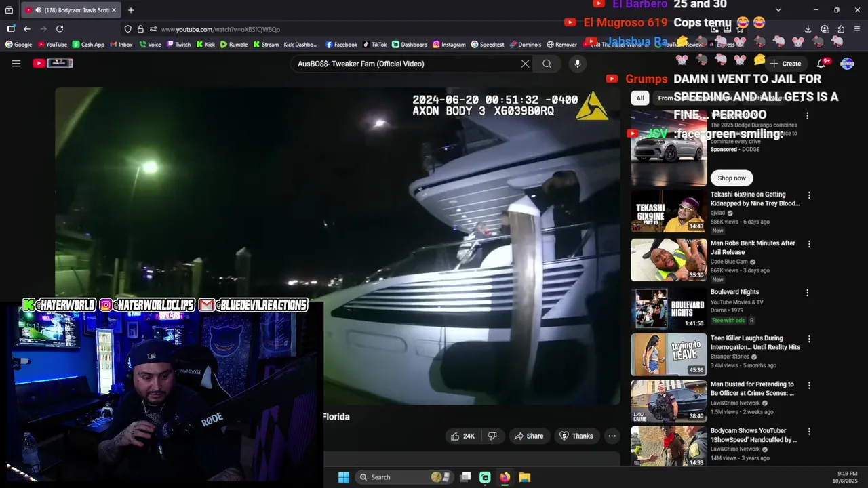This screenshot has width=868, height=488.
Task: Open the Facebook bookmark
Action: pyautogui.click(x=341, y=45)
